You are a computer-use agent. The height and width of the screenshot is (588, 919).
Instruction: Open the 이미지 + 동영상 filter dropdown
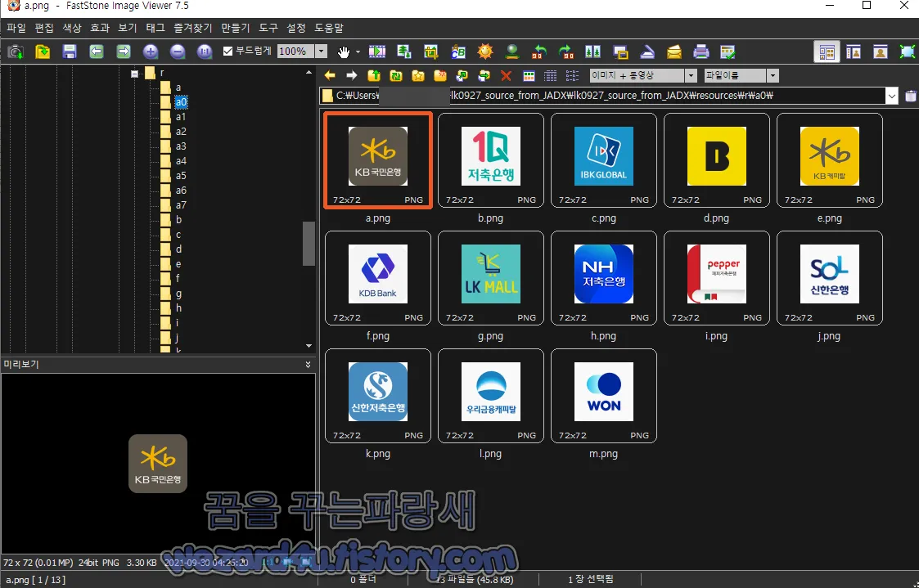[691, 75]
